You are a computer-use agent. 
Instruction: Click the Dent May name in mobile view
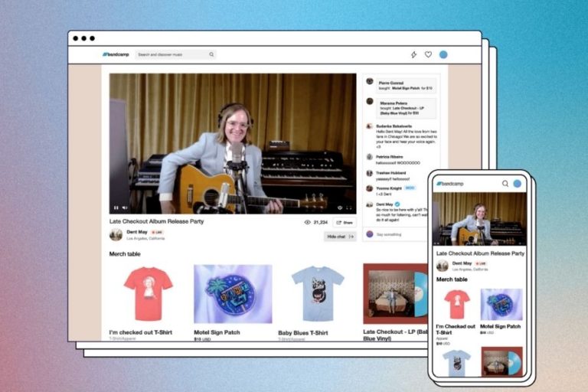462,263
